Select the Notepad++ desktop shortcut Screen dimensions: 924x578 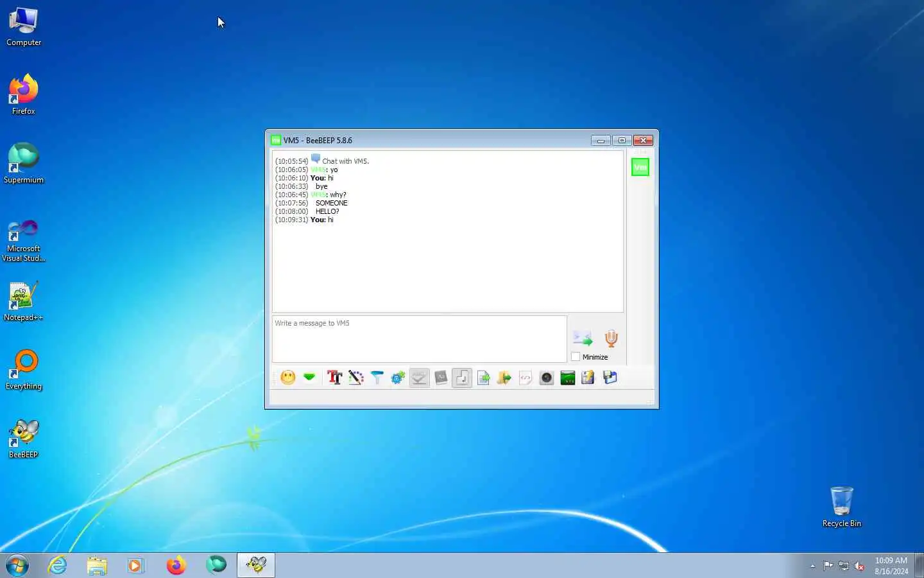click(24, 301)
